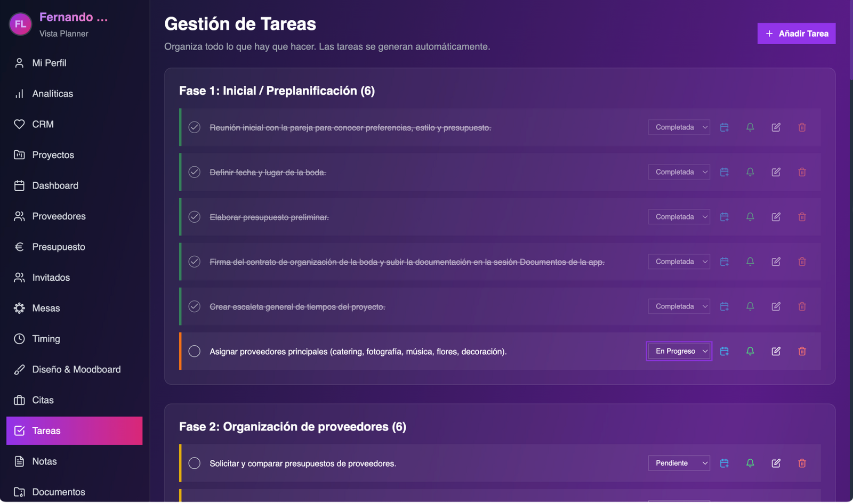853x504 pixels.
Task: Click the 'Añadir Tarea' button
Action: tap(796, 34)
